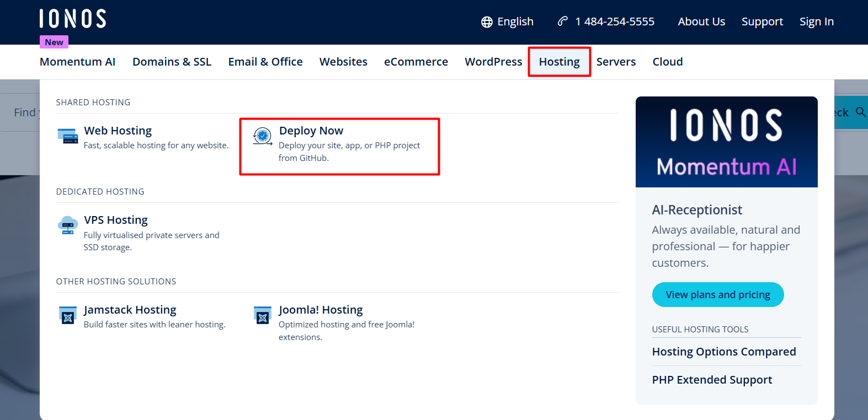Open Deploy Now link

(311, 131)
